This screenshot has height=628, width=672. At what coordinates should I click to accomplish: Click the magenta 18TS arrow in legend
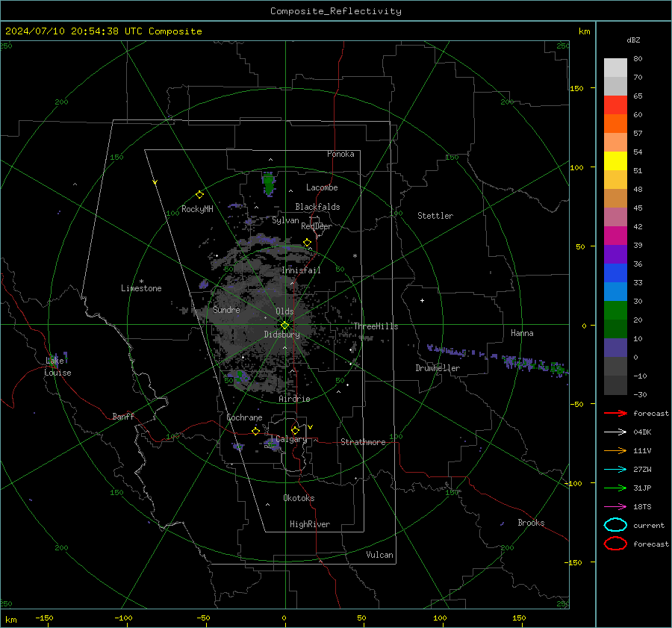615,507
